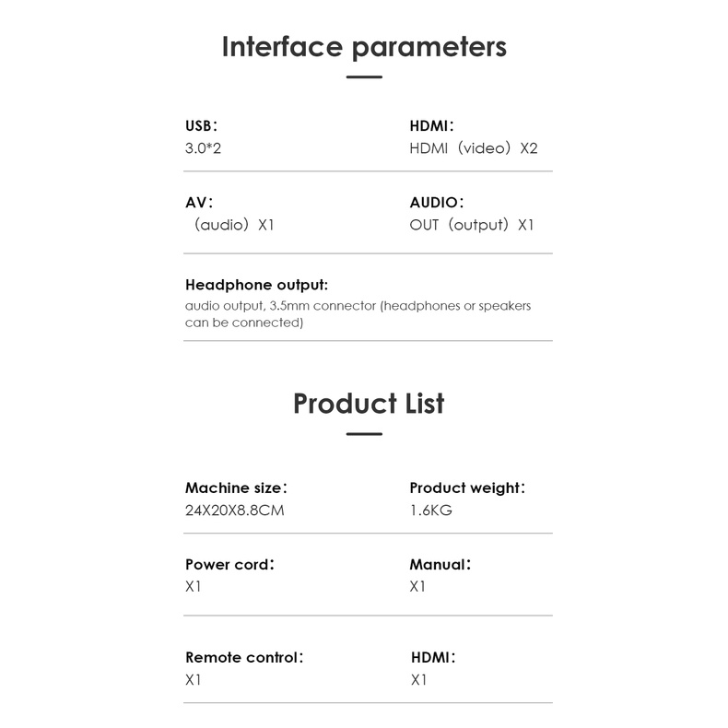Viewport: 728px width, 728px height.
Task: Select the "Machine size:" label
Action: pyautogui.click(x=242, y=487)
